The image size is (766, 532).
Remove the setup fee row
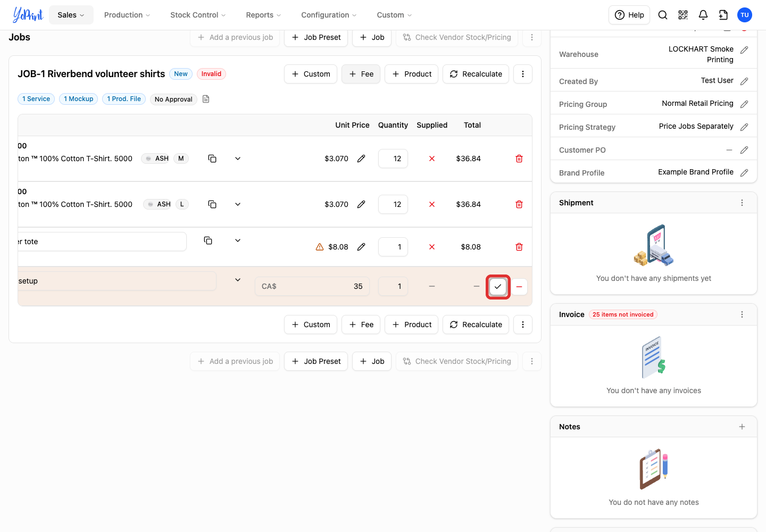pos(519,287)
